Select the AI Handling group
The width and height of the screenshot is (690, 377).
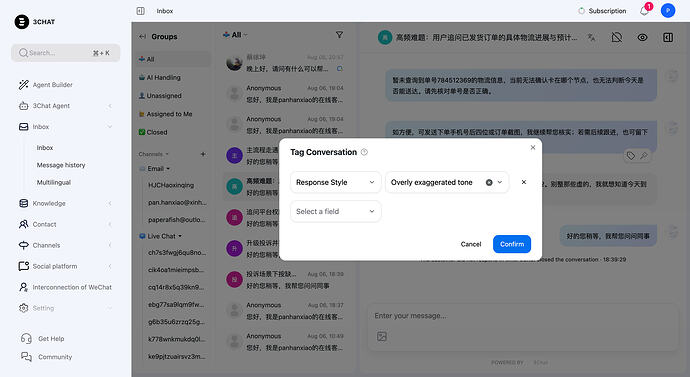point(173,77)
